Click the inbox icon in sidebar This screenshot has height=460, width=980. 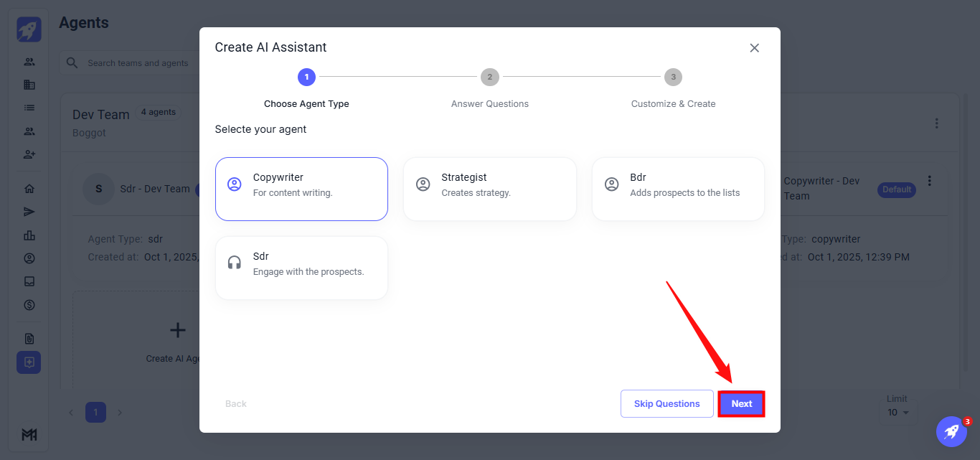tap(29, 281)
